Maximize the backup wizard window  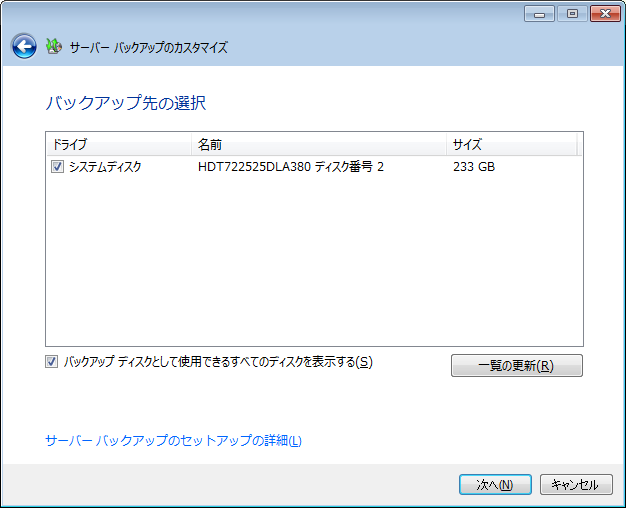(x=572, y=14)
